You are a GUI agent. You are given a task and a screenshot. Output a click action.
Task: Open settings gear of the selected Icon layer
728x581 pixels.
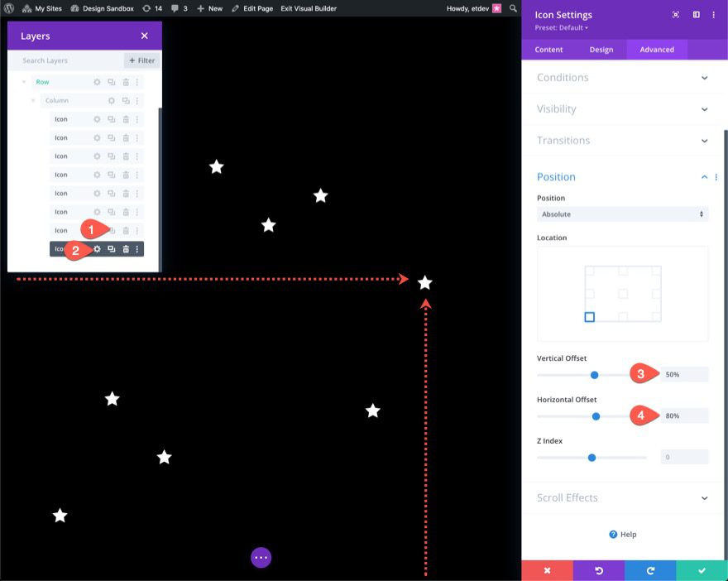(x=97, y=248)
